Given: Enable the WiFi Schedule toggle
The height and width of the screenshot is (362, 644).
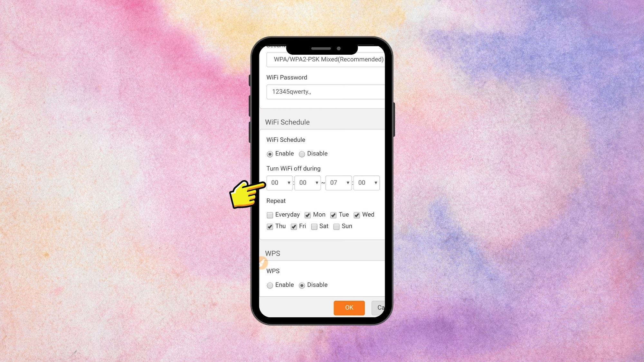Looking at the screenshot, I should (270, 154).
